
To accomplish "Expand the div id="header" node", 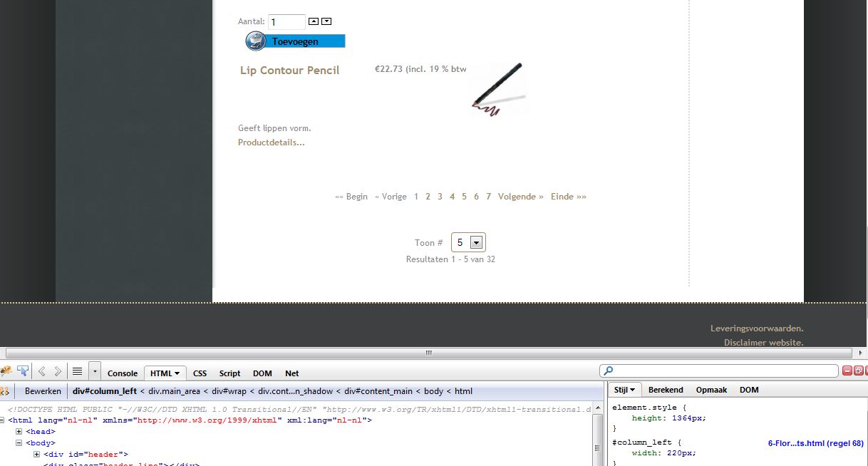I will click(x=36, y=455).
